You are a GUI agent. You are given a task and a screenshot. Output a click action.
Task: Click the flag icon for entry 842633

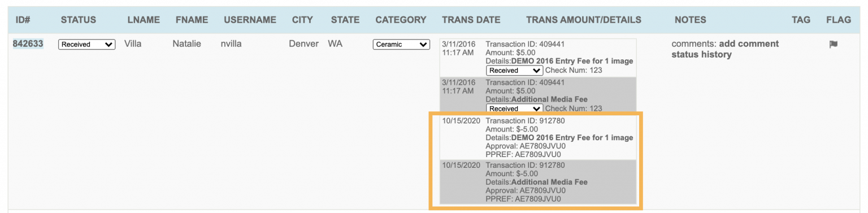click(833, 44)
